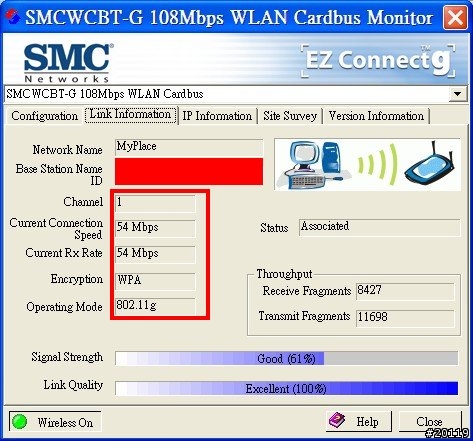Click the Base Station Name ID label
The image size is (473, 441).
tap(59, 175)
